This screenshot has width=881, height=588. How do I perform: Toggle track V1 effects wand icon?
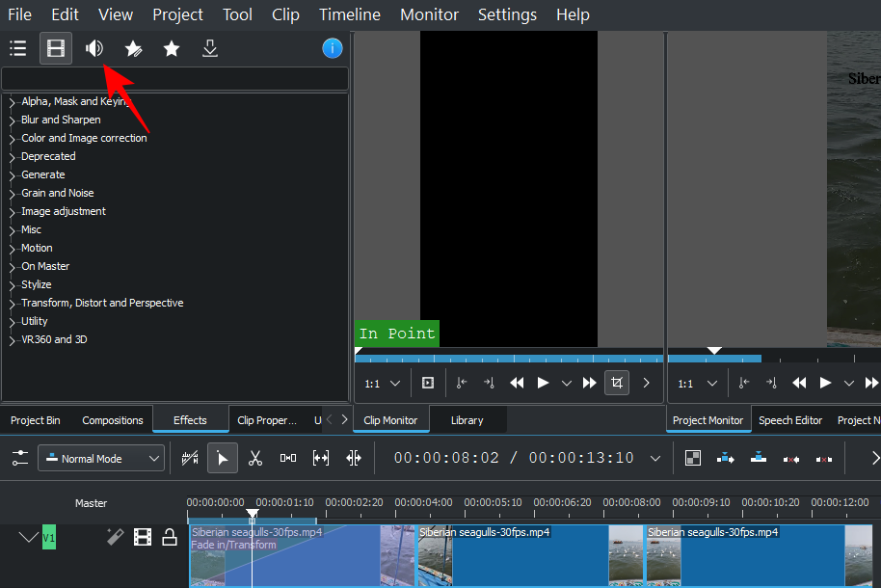pos(115,538)
